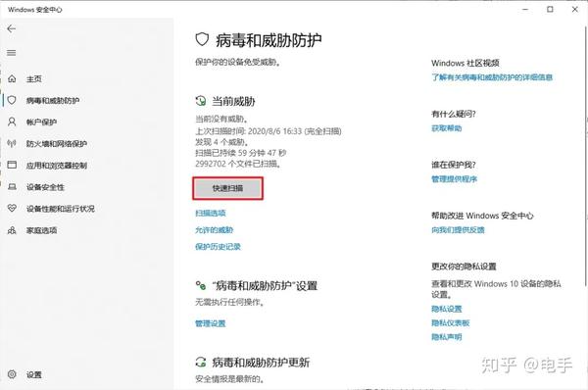Click the gear icon beside 设置
The width and height of the screenshot is (588, 390).
(12, 374)
